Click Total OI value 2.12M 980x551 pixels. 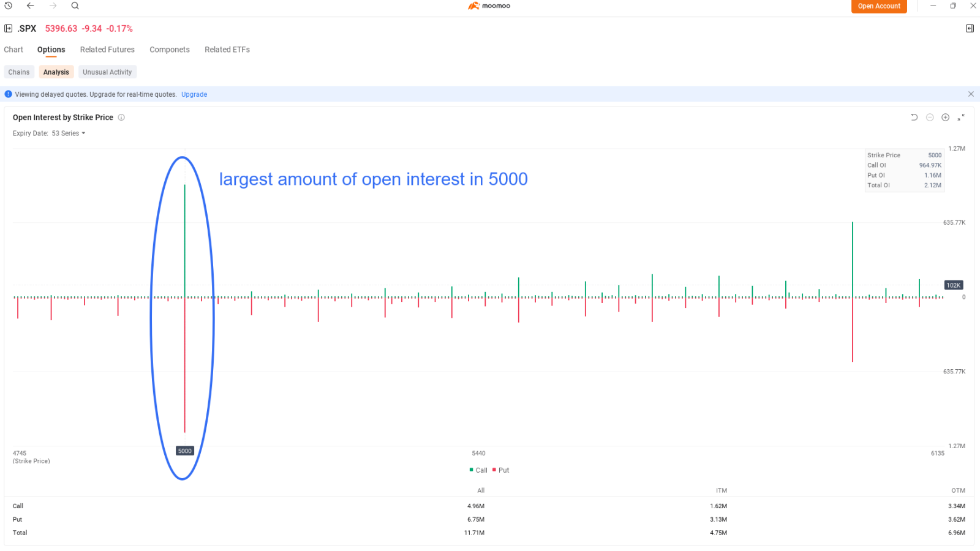point(933,186)
